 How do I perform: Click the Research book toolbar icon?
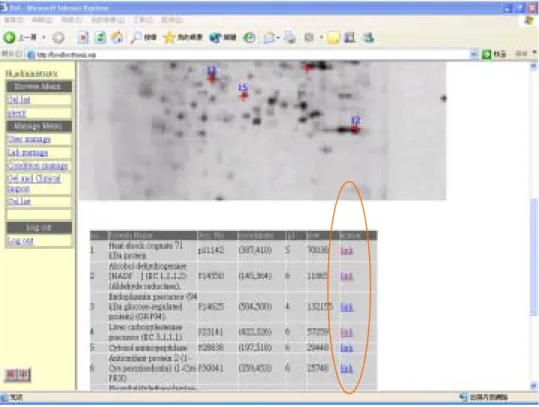350,37
